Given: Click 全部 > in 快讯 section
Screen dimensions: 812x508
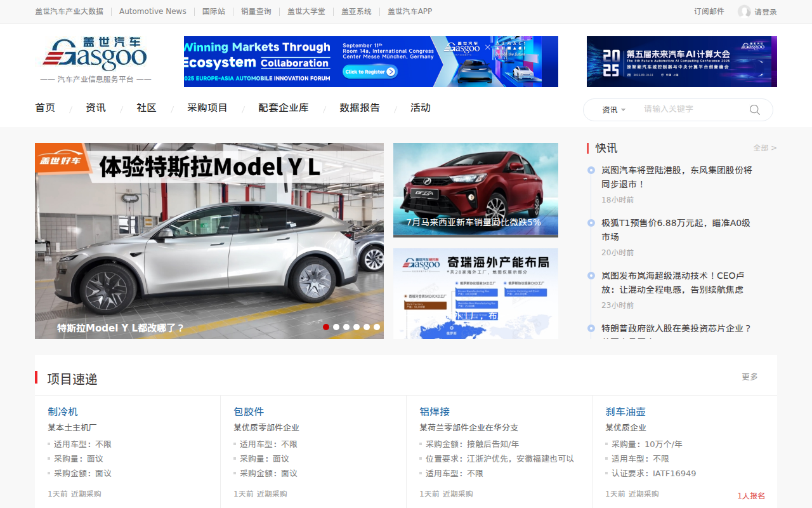Looking at the screenshot, I should (765, 148).
